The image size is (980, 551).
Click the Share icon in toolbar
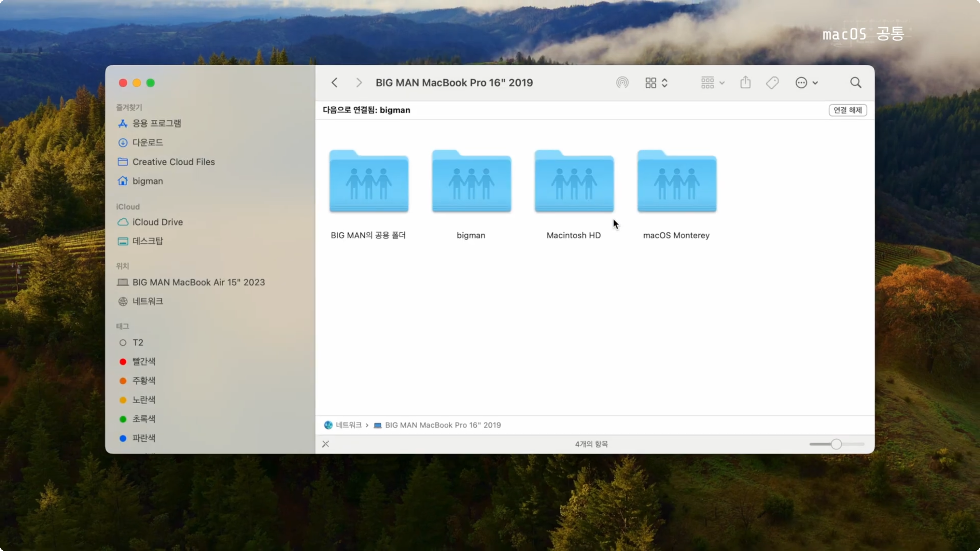coord(745,82)
